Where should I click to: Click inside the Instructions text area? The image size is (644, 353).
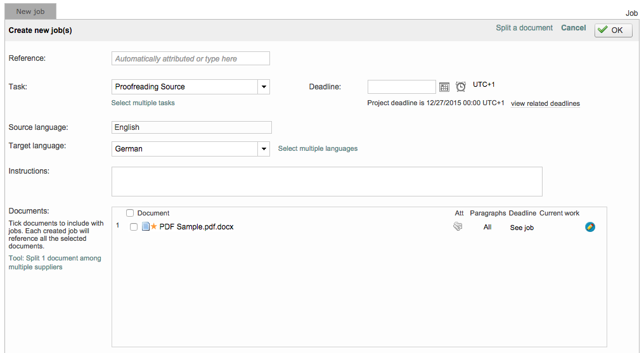pos(326,181)
